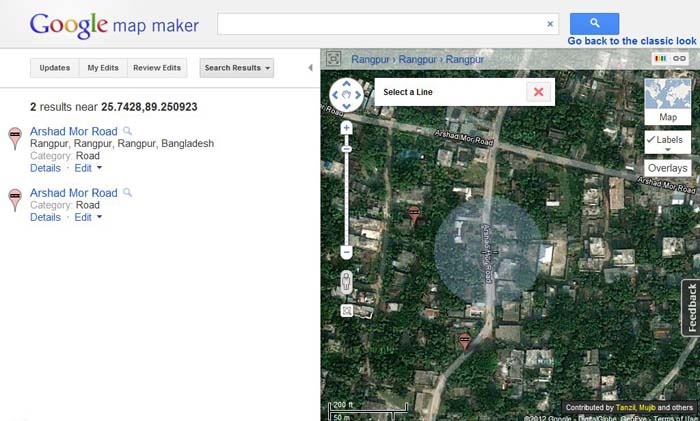Switch to Map view thumbnail
Screen dimensions: 700x421
668,101
